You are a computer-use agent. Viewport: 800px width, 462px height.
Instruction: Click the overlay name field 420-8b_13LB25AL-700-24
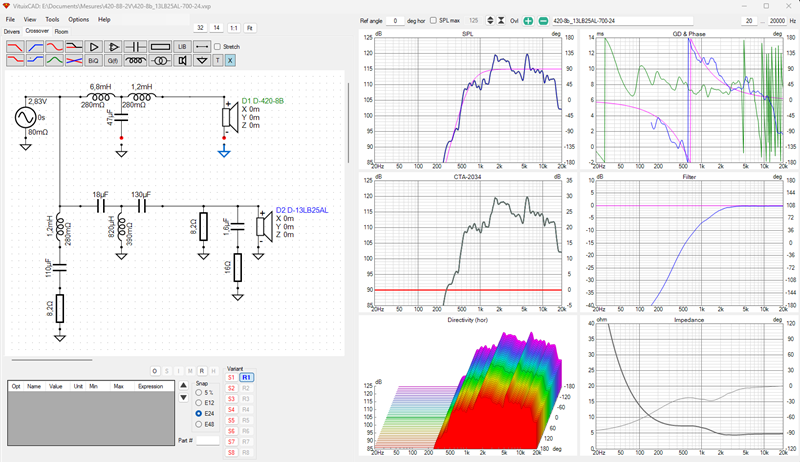point(622,21)
